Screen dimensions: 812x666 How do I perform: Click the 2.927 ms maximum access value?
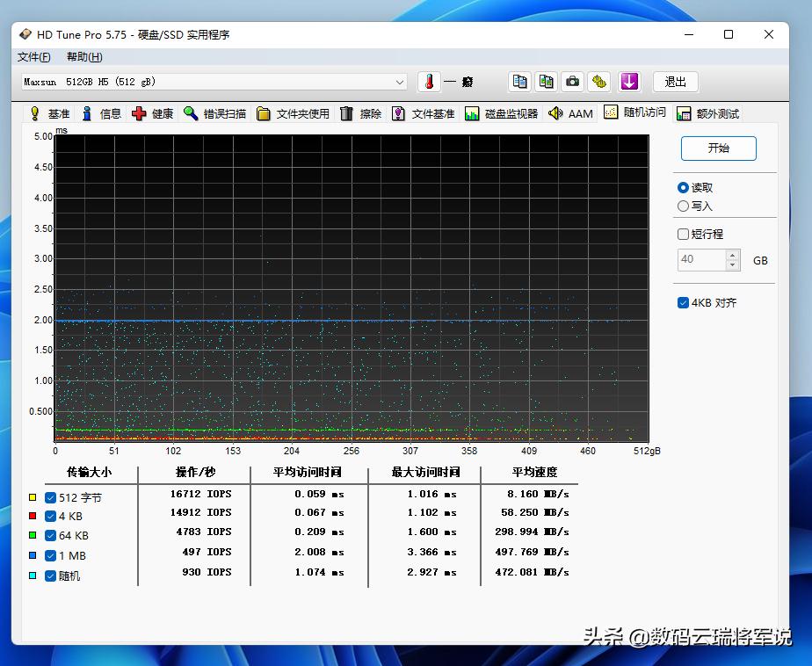(x=431, y=572)
